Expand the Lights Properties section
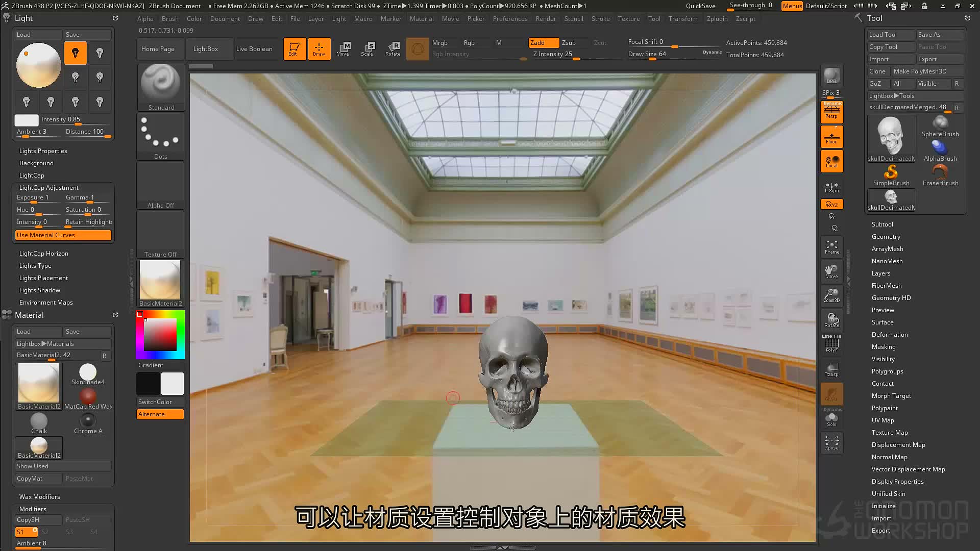Screen dimensions: 980x551 (43, 151)
